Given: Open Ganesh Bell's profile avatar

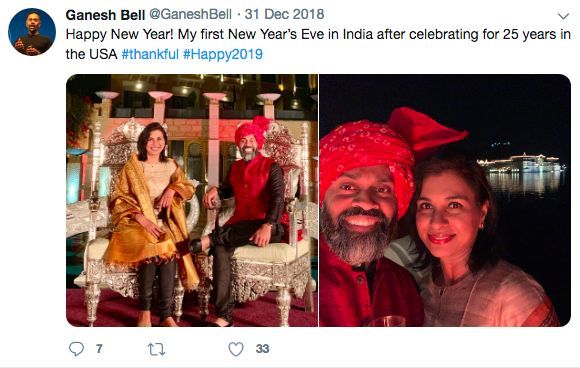Looking at the screenshot, I should 32,32.
